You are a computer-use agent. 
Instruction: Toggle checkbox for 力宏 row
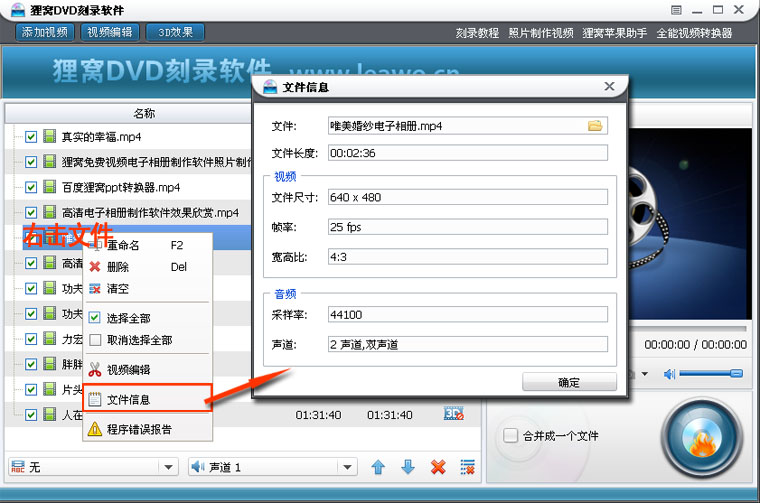tap(31, 339)
